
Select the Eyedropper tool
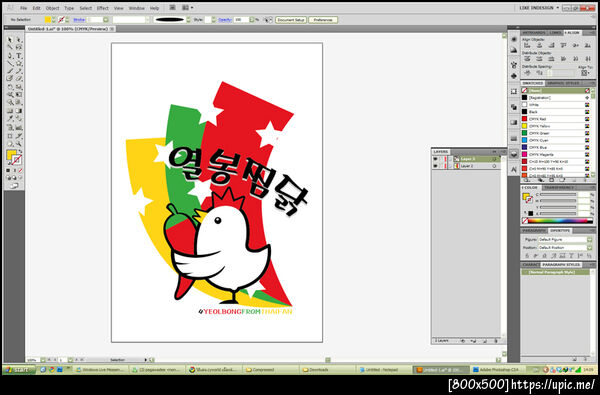coord(10,119)
